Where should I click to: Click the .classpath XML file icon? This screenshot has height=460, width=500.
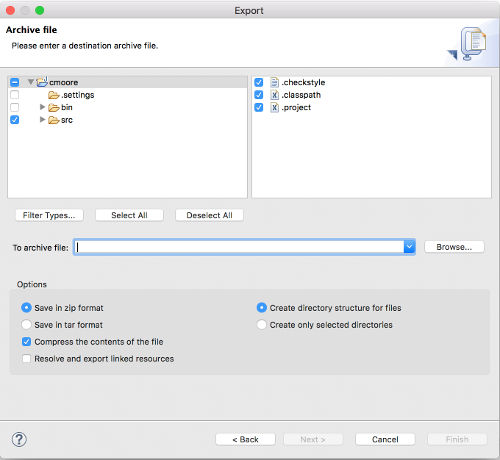click(274, 95)
